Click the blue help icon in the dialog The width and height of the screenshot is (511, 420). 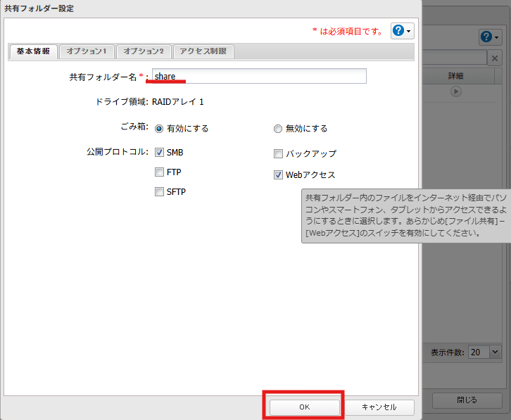tap(398, 30)
